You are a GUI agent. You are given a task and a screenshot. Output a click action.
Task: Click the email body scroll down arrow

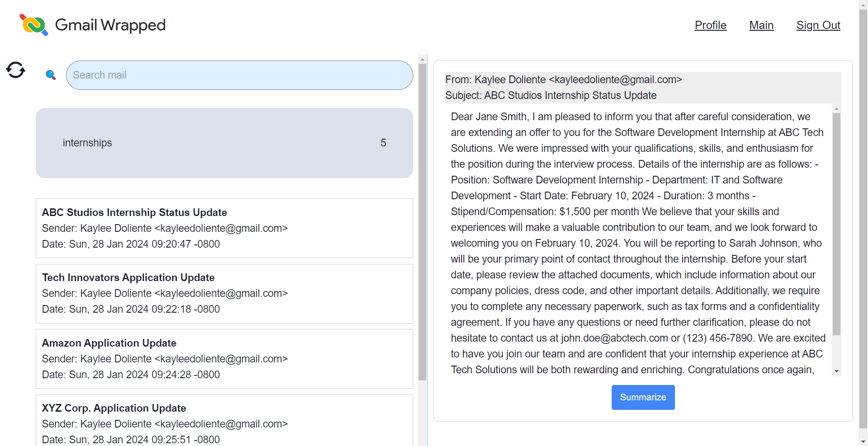coord(836,371)
